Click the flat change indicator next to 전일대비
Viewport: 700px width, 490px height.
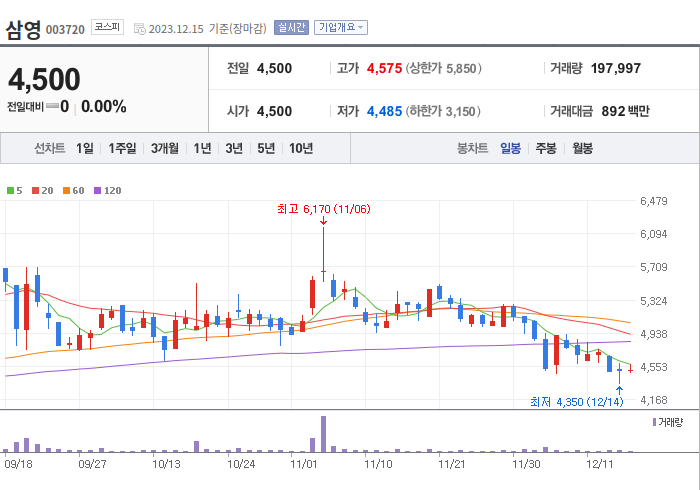(x=52, y=106)
